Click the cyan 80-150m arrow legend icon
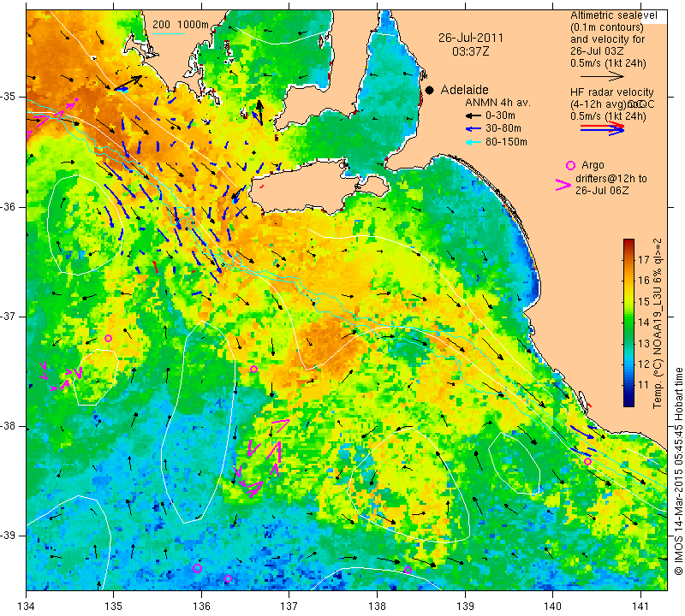 [x=473, y=142]
